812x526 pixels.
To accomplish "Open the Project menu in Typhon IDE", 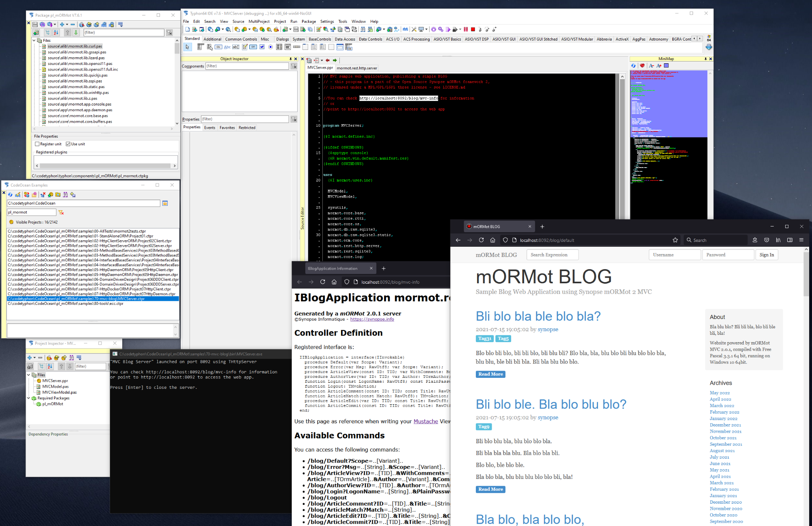I will [x=280, y=22].
